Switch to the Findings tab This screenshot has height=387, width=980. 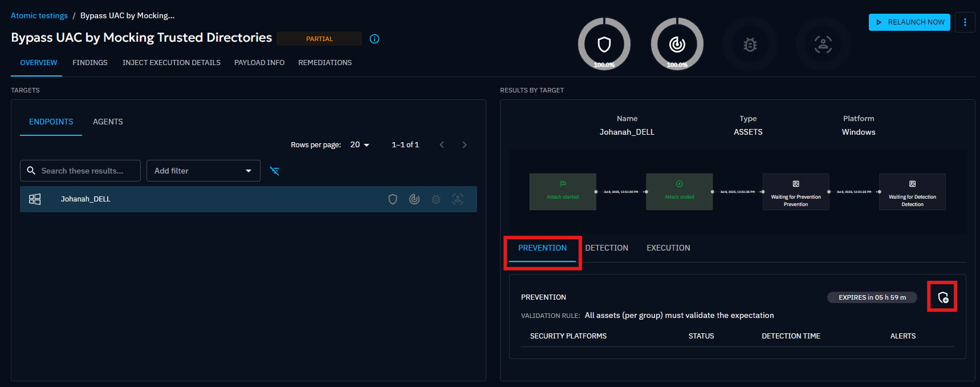[x=90, y=63]
